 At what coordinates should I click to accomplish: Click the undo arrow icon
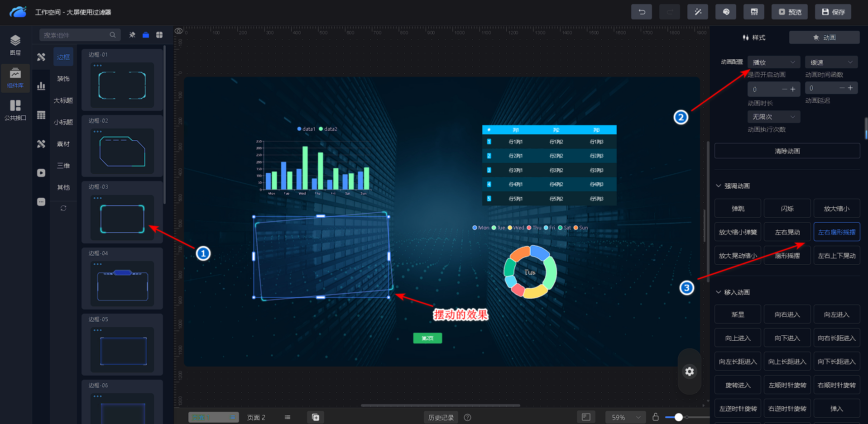pos(642,12)
